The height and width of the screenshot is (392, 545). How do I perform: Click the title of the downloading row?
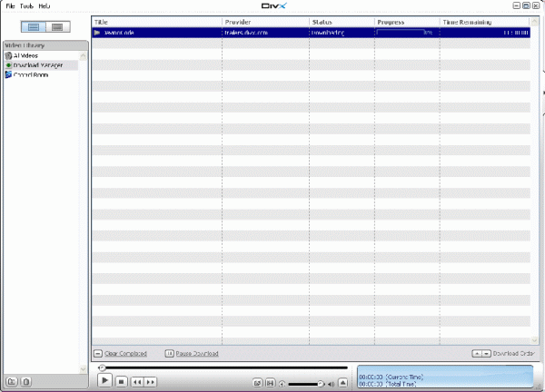(x=119, y=33)
